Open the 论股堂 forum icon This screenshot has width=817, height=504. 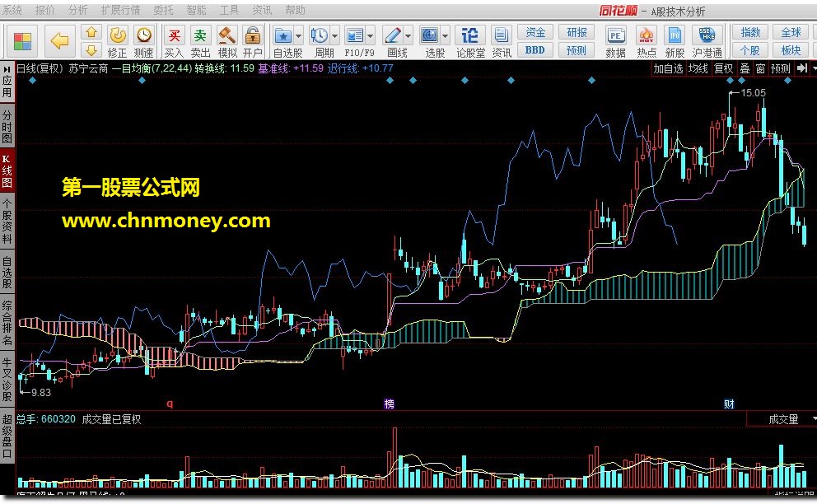470,35
